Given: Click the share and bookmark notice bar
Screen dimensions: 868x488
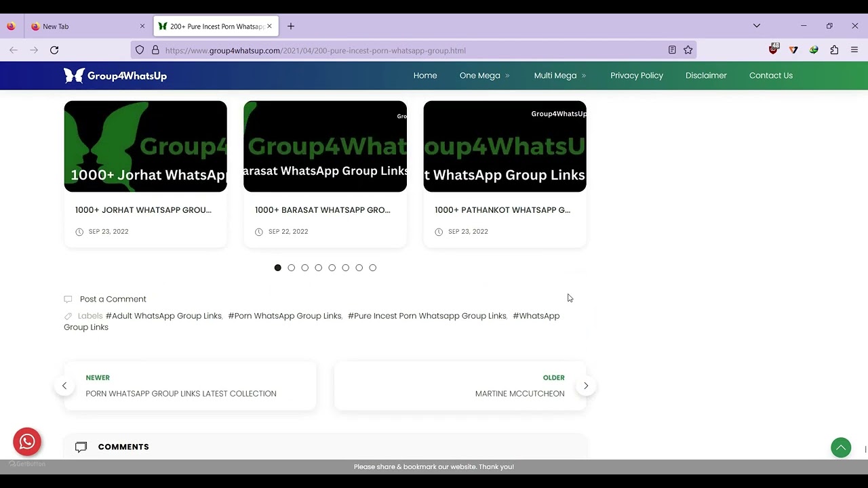Looking at the screenshot, I should [434, 466].
